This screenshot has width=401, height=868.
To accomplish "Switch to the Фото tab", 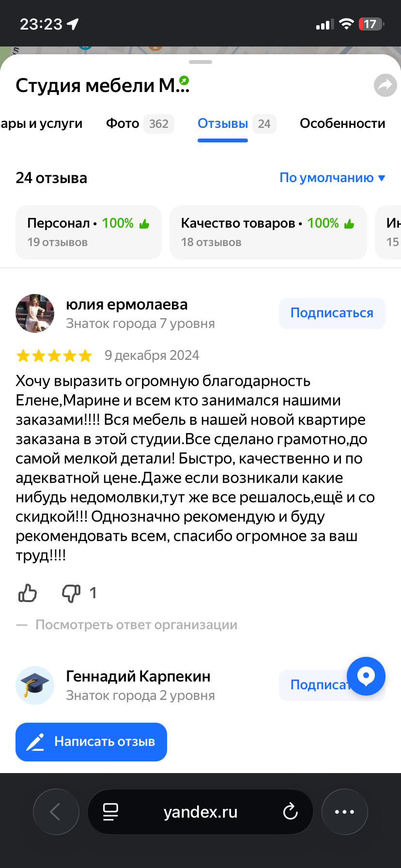I will pyautogui.click(x=139, y=124).
